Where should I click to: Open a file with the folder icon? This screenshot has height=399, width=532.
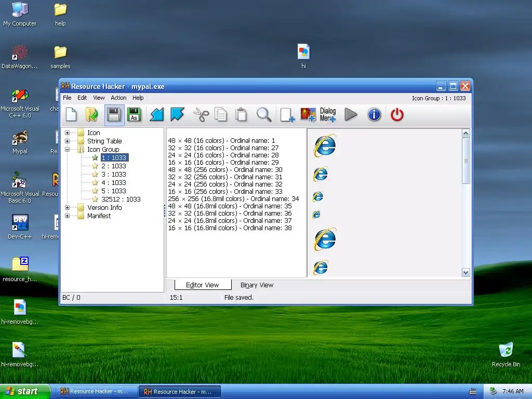pos(91,115)
